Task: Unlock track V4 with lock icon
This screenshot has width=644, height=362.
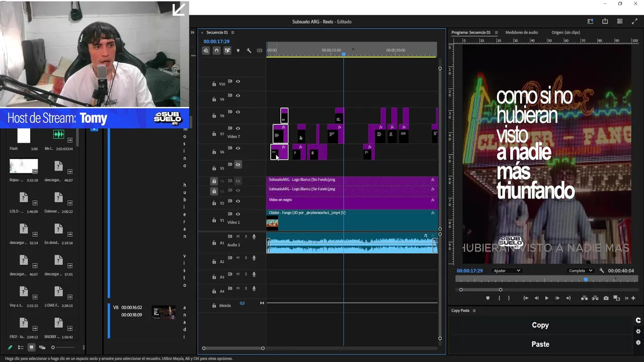Action: [214, 181]
